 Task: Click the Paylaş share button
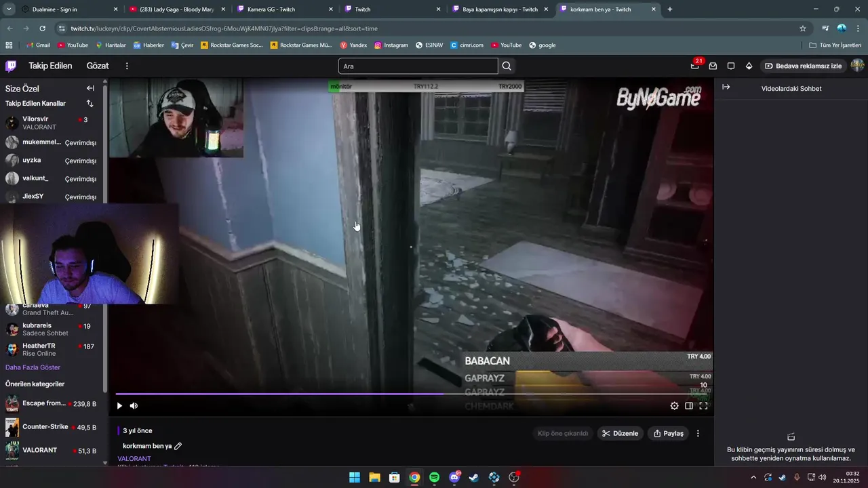point(668,434)
